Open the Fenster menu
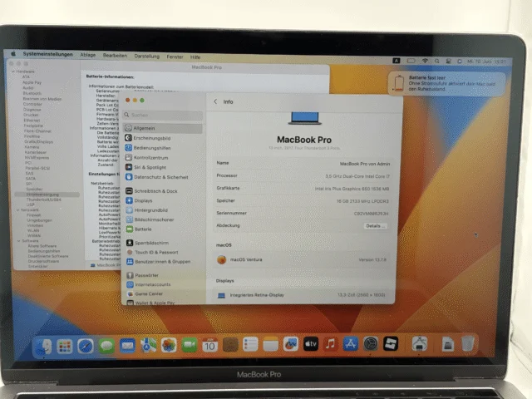The height and width of the screenshot is (399, 532). [x=175, y=57]
